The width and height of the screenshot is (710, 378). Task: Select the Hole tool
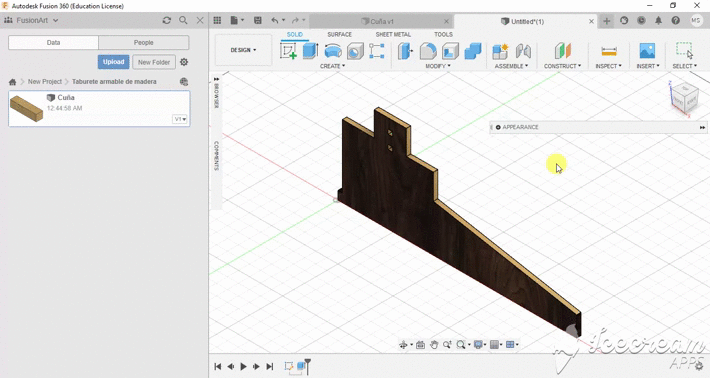pyautogui.click(x=355, y=51)
